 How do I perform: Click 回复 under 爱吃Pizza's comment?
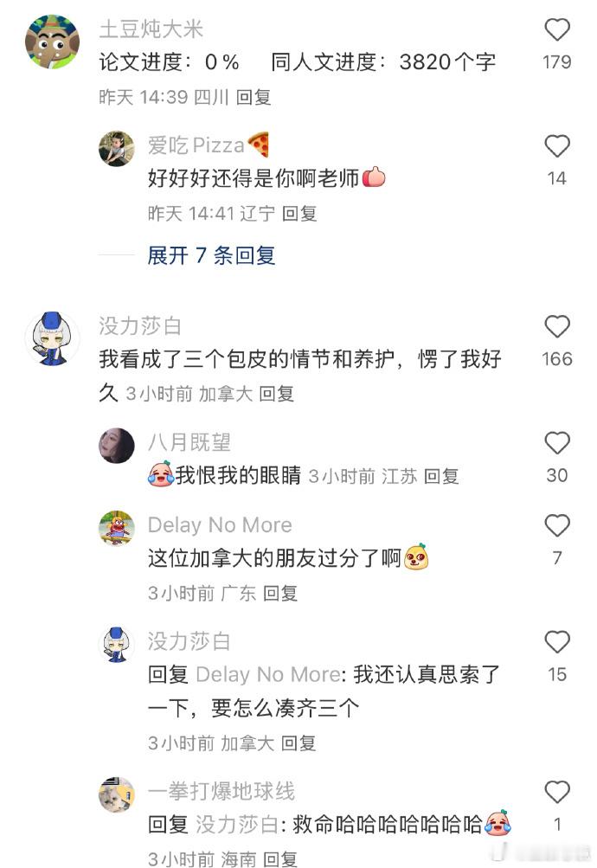(299, 214)
